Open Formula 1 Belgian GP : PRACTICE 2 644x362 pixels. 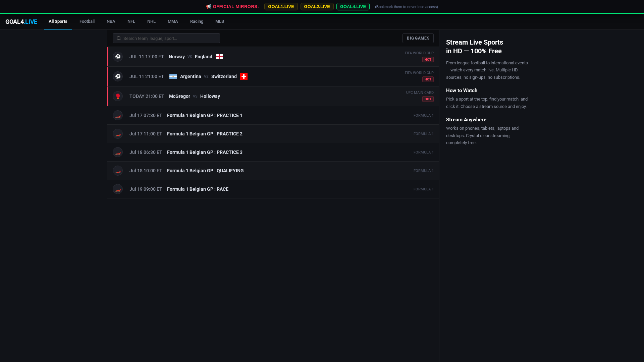(x=273, y=134)
